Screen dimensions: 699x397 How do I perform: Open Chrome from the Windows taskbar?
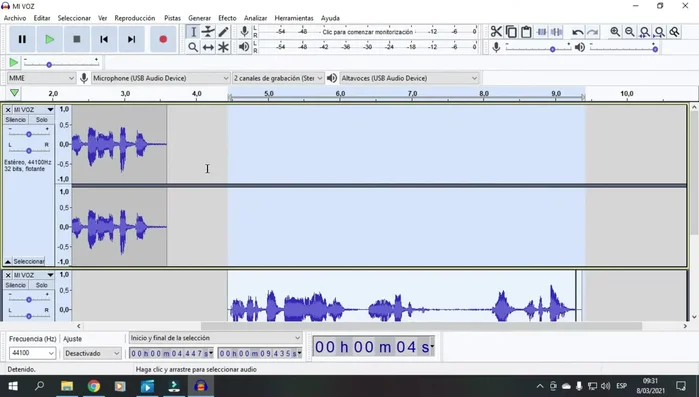(x=94, y=386)
